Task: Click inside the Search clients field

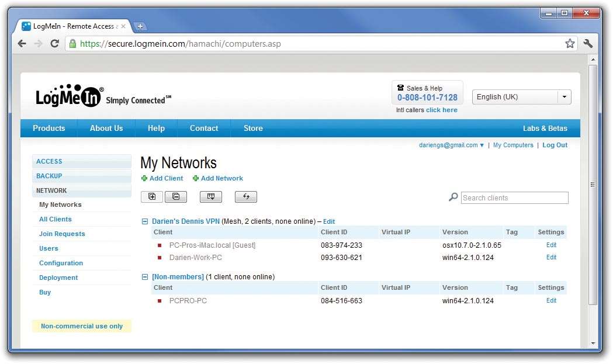Action: click(x=514, y=198)
